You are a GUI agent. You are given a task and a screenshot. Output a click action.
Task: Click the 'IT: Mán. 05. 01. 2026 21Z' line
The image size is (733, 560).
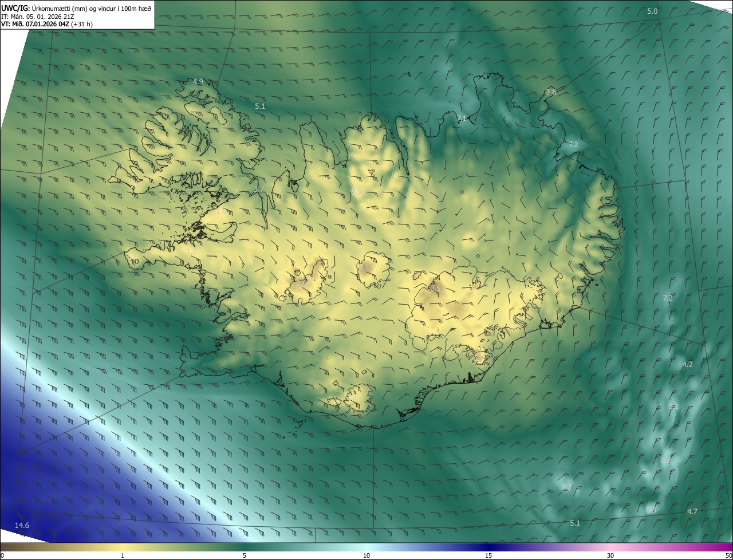39,16
